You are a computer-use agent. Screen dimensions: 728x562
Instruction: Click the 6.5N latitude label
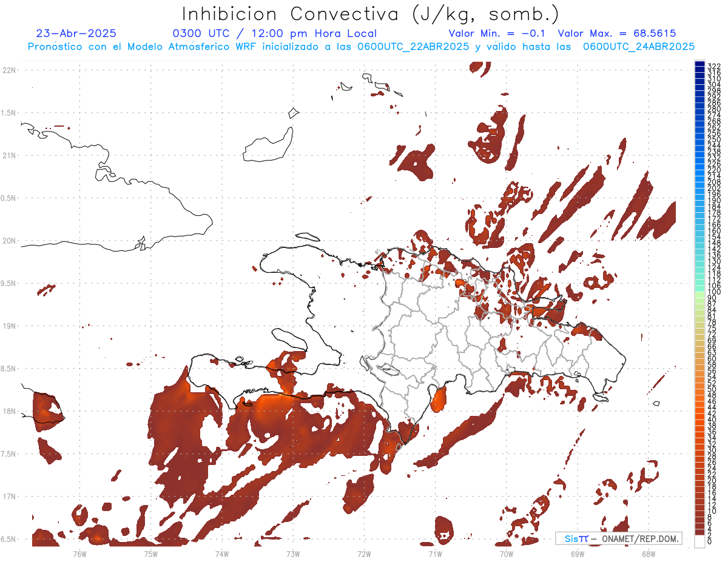click(8, 539)
